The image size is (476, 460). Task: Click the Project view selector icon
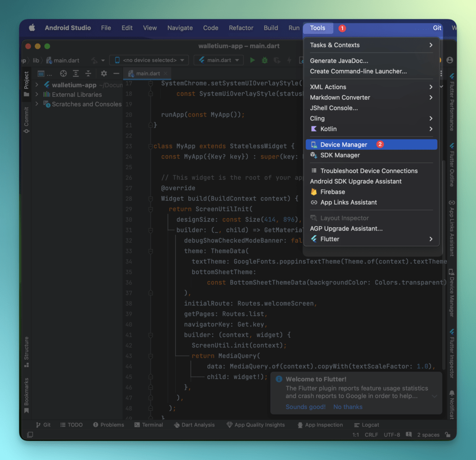pos(41,73)
